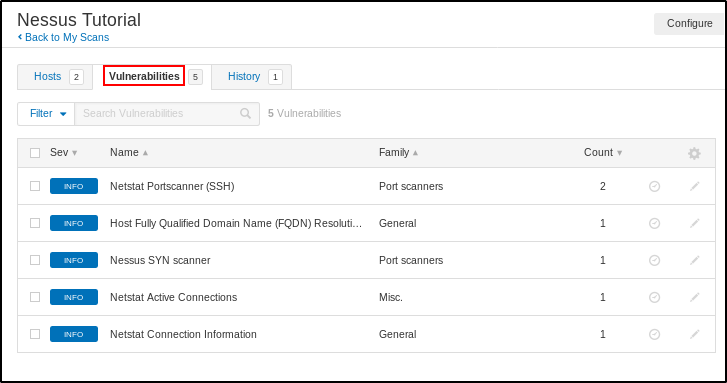
Task: Click the INFO badge for Host FQDN Resolution
Action: [x=74, y=223]
